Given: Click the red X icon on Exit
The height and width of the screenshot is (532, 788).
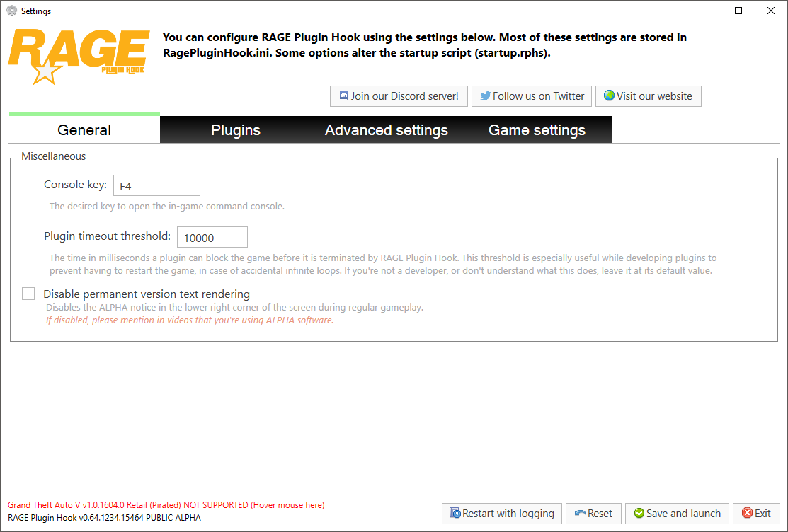Looking at the screenshot, I should point(748,513).
